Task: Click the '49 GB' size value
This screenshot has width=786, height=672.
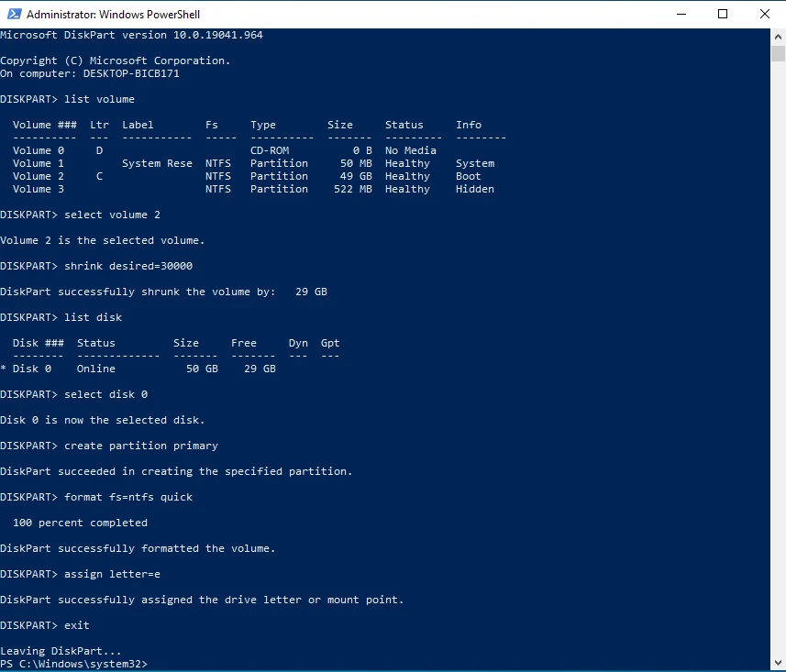Action: pos(356,176)
